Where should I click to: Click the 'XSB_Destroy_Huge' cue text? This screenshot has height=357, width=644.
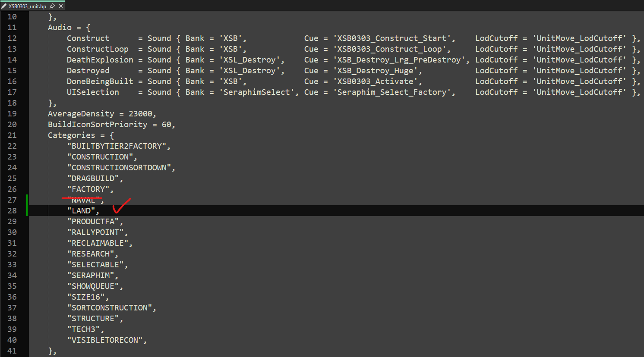(x=376, y=71)
